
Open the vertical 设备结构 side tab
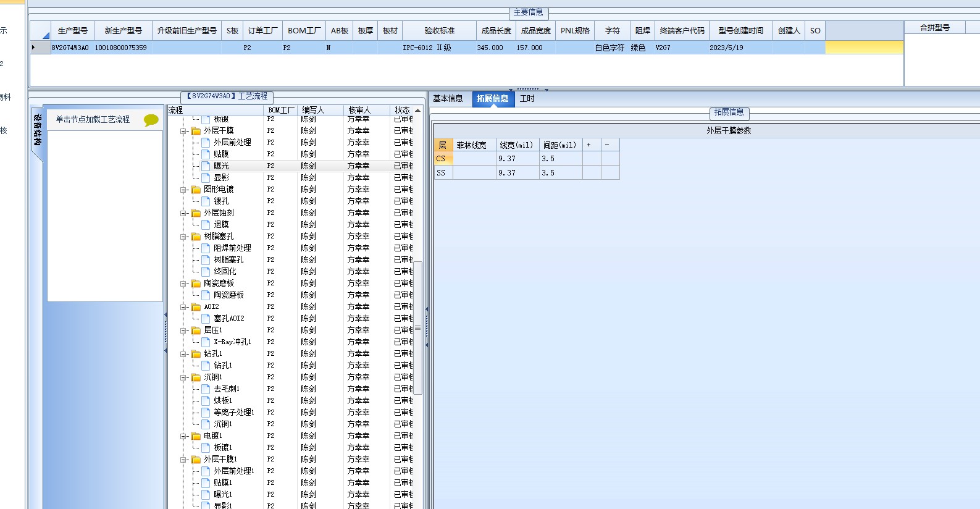38,130
